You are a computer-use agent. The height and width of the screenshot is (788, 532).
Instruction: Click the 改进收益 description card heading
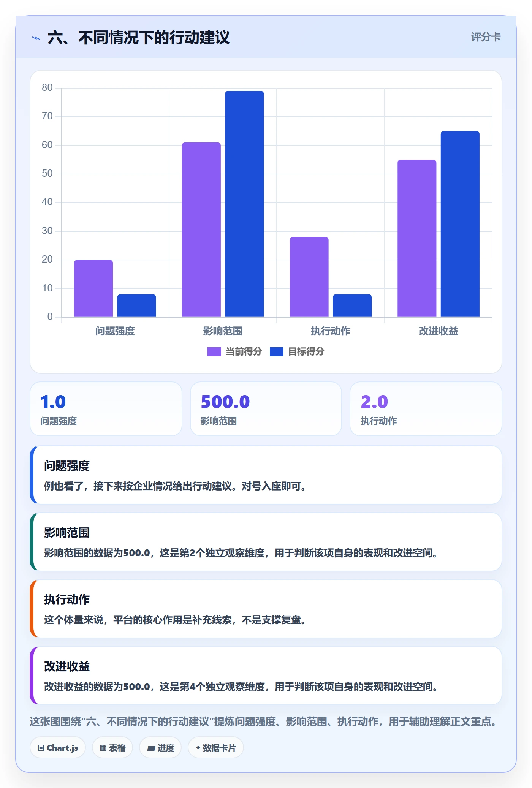tap(67, 666)
